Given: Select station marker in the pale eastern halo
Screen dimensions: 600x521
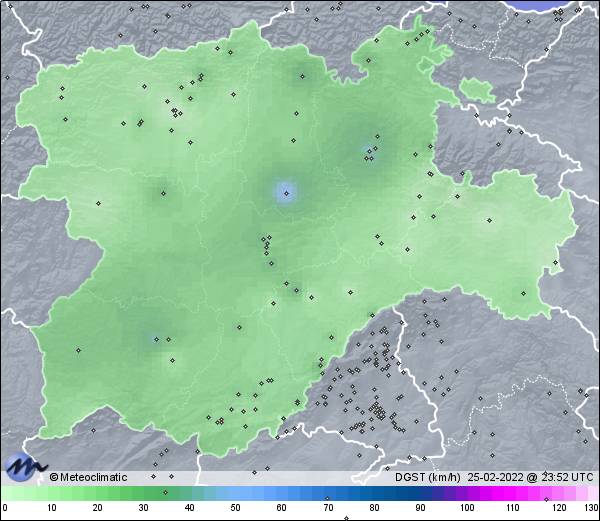Looking at the screenshot, I should [x=489, y=220].
